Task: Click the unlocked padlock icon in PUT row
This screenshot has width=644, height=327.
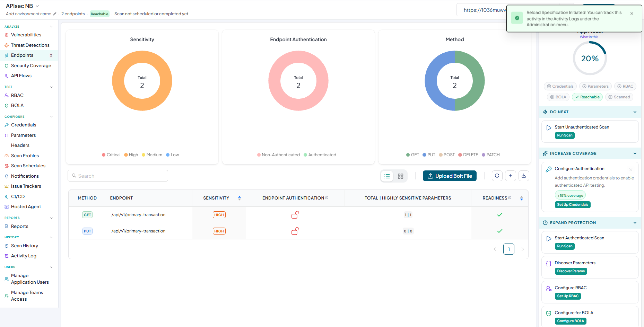Action: tap(295, 231)
